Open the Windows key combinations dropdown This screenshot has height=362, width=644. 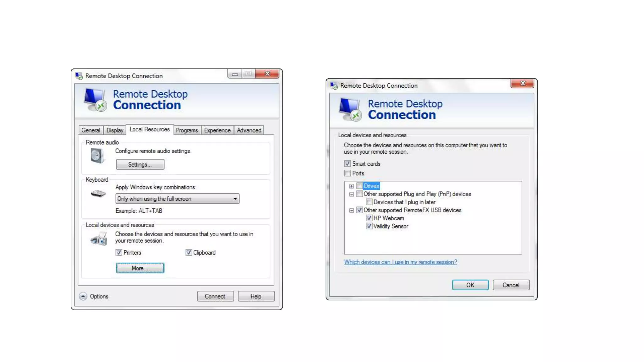click(177, 199)
